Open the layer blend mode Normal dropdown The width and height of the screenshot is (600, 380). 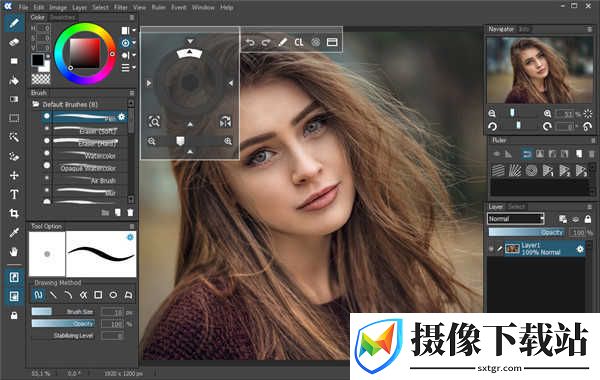(x=516, y=219)
